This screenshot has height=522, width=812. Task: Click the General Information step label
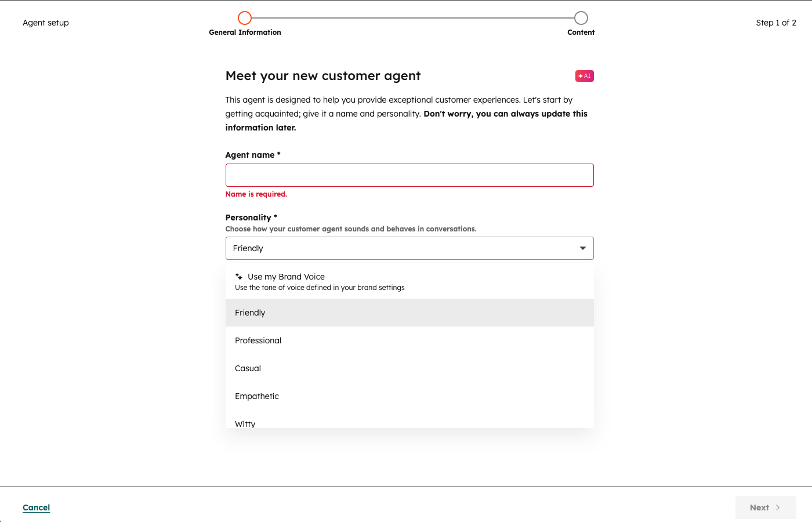click(245, 32)
